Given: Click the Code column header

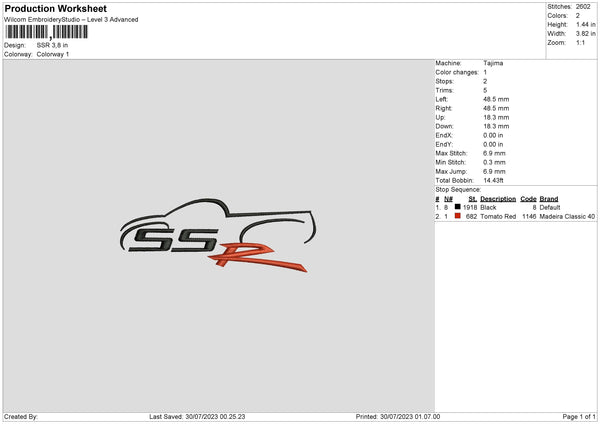Looking at the screenshot, I should pyautogui.click(x=528, y=199).
